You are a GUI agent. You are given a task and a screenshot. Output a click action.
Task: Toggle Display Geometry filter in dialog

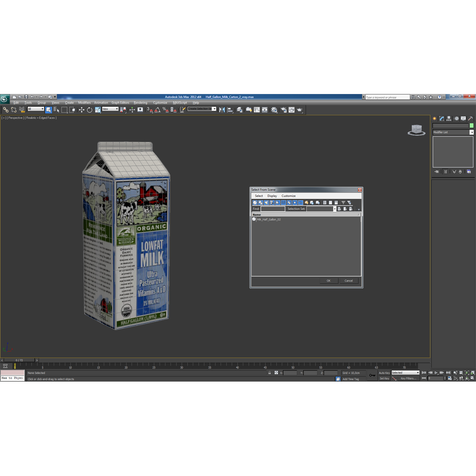(x=255, y=202)
